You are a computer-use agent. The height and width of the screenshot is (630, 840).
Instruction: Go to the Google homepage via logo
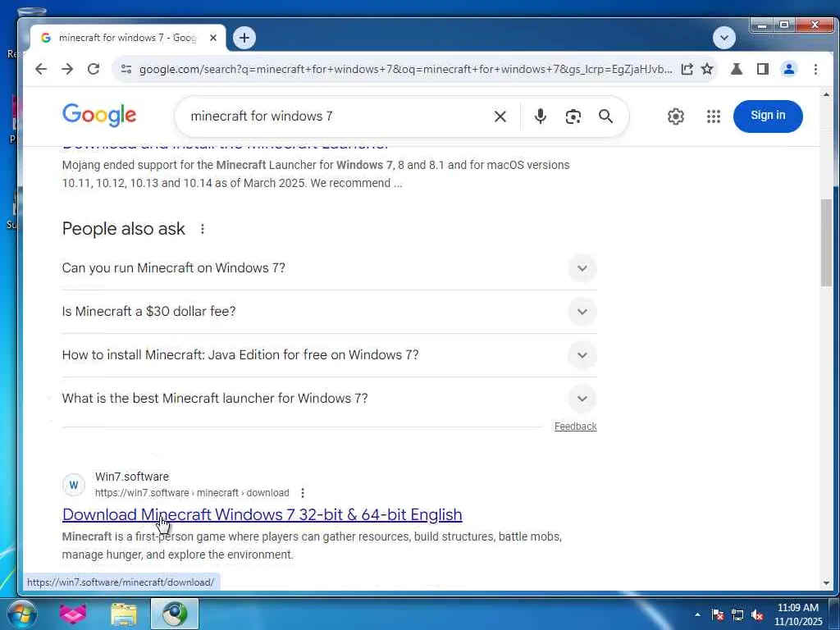pos(99,115)
